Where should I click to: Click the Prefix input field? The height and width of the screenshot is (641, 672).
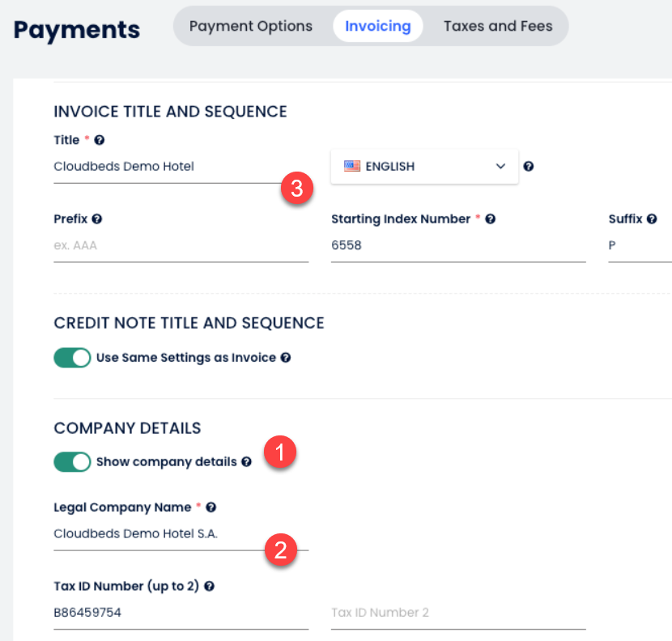click(x=181, y=245)
